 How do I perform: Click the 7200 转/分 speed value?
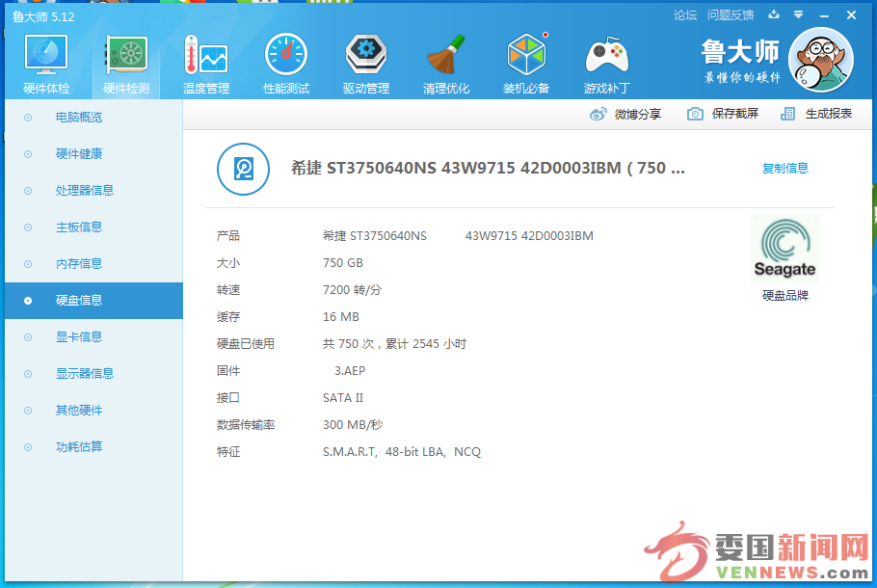pos(353,290)
